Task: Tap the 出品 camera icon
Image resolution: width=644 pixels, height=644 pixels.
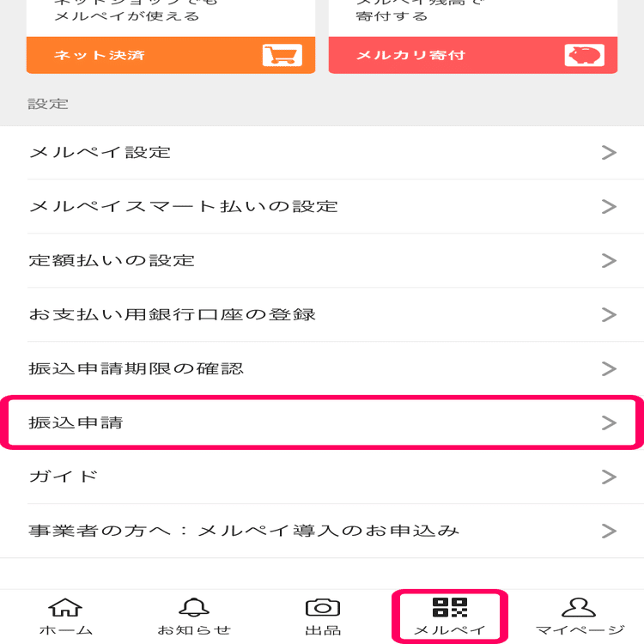Action: (x=323, y=607)
